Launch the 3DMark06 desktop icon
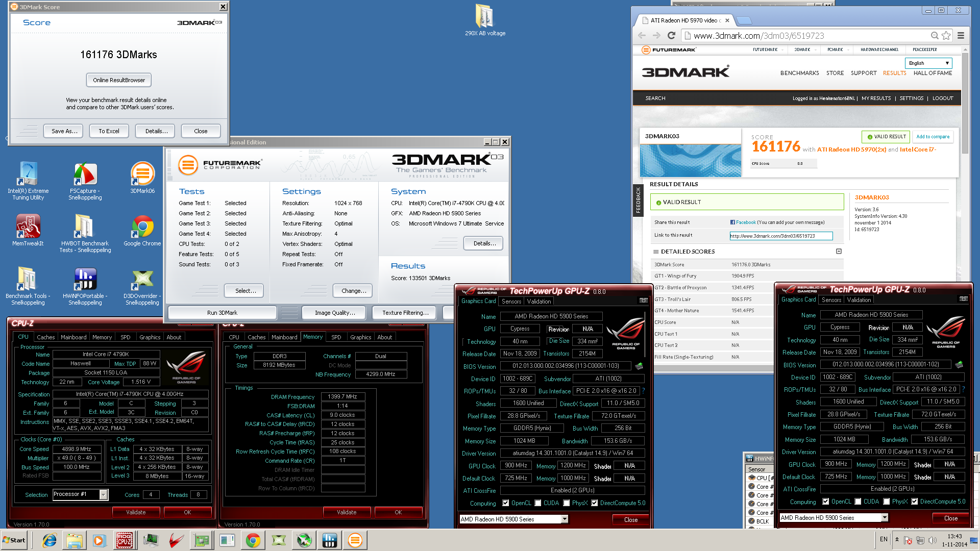The image size is (980, 551). coord(142,178)
